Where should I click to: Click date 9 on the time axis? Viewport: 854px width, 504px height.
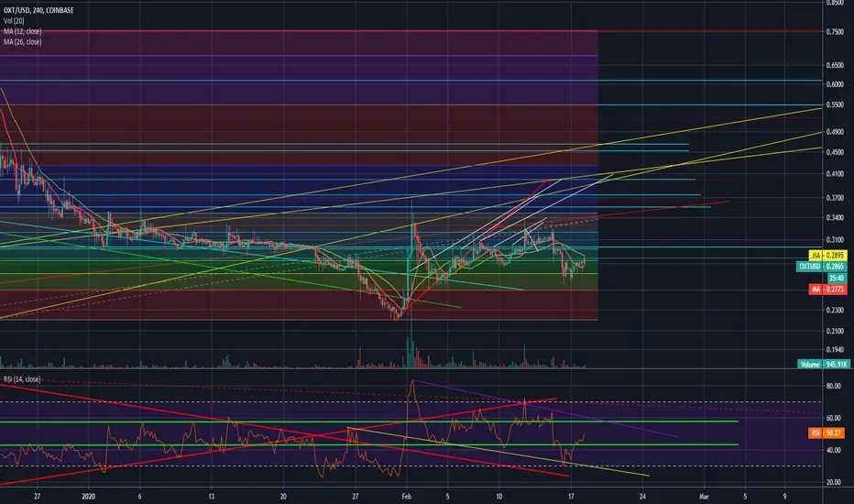click(x=785, y=497)
